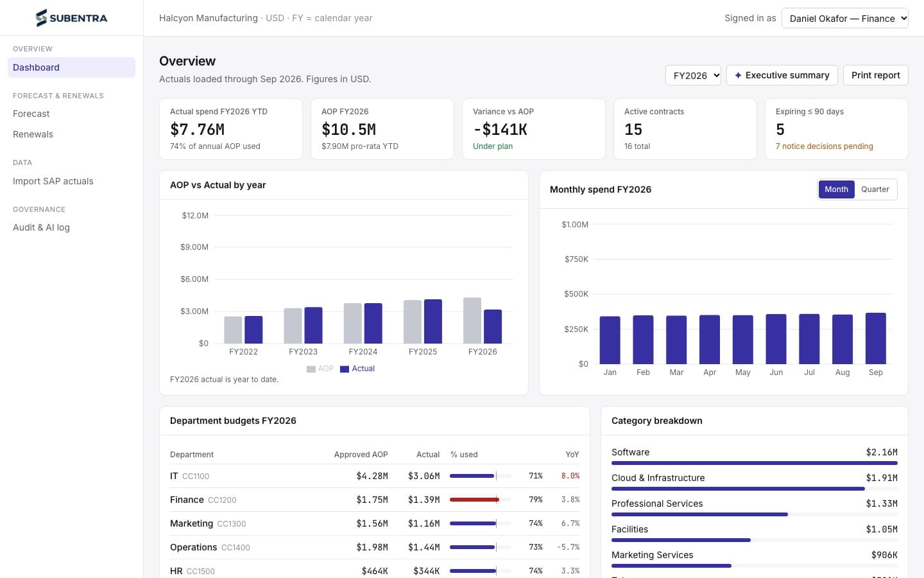Click the 'Expiring ≤ 90 days' value 5
This screenshot has height=578, width=924.
(780, 130)
